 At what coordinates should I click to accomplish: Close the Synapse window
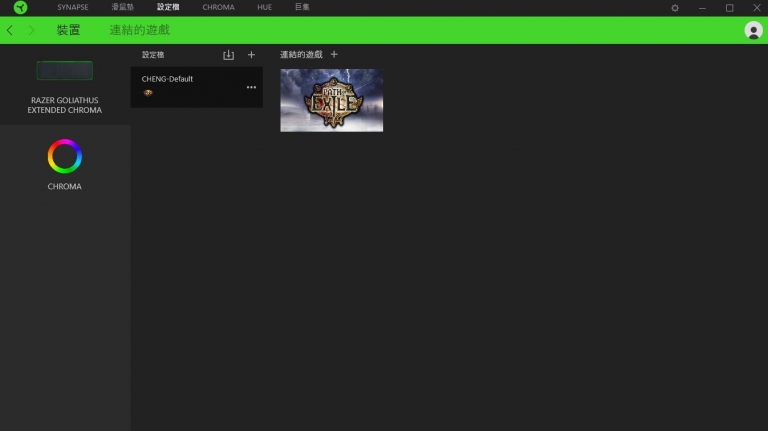pos(757,8)
